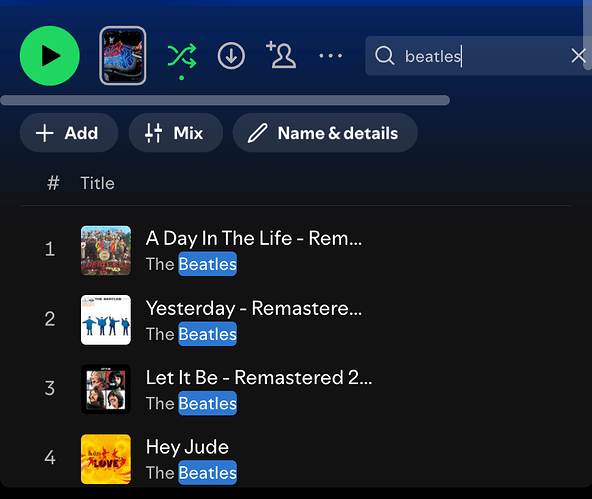592x499 pixels.
Task: Open the Mix button
Action: coord(176,133)
